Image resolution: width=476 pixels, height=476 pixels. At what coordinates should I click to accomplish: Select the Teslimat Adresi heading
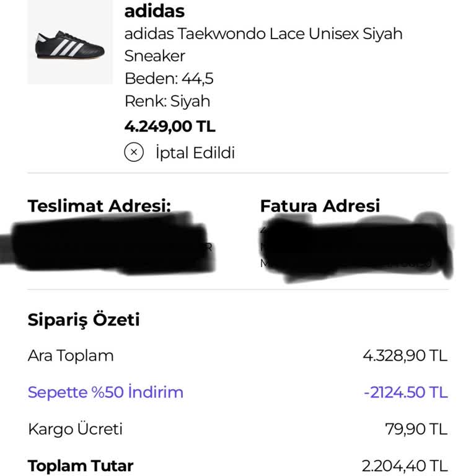[99, 206]
